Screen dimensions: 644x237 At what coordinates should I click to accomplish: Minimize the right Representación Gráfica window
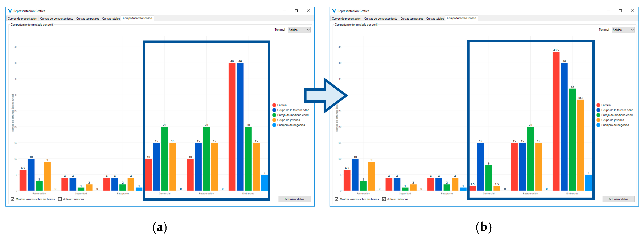point(608,11)
